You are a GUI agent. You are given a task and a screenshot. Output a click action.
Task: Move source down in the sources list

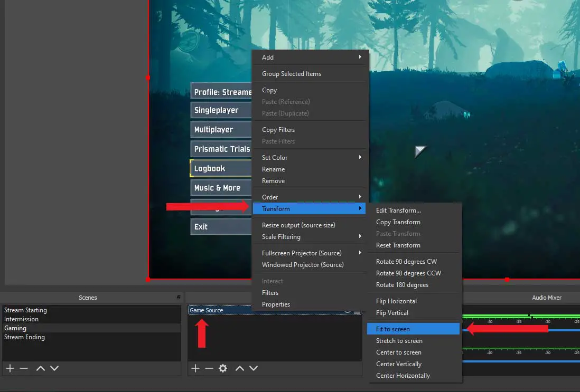tap(254, 368)
